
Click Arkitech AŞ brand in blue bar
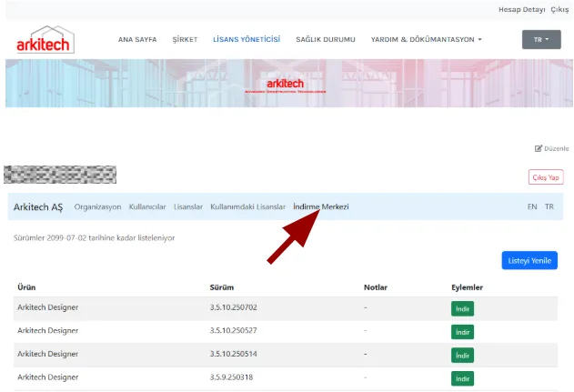pos(38,207)
